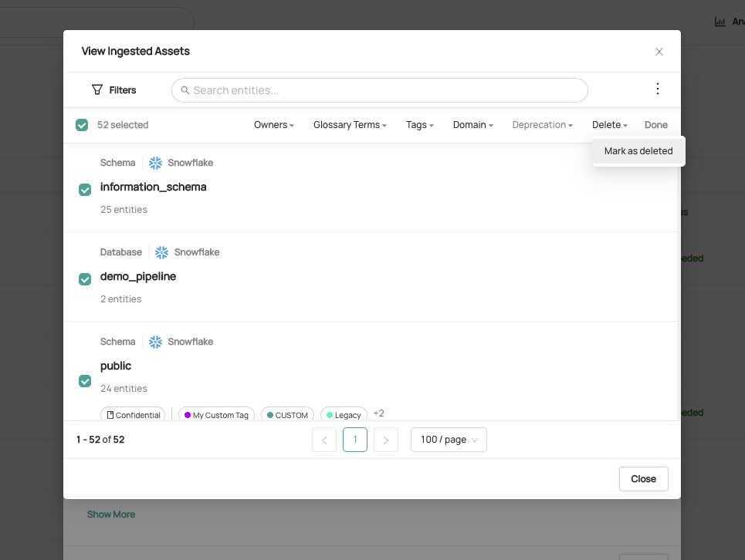745x560 pixels.
Task: Open the 100 / page size selector
Action: pyautogui.click(x=449, y=440)
